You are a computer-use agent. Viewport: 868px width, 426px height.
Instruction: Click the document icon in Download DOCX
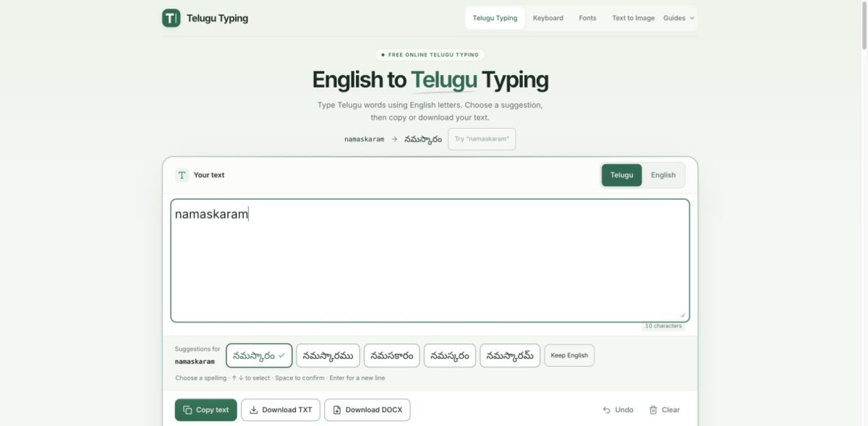[337, 409]
